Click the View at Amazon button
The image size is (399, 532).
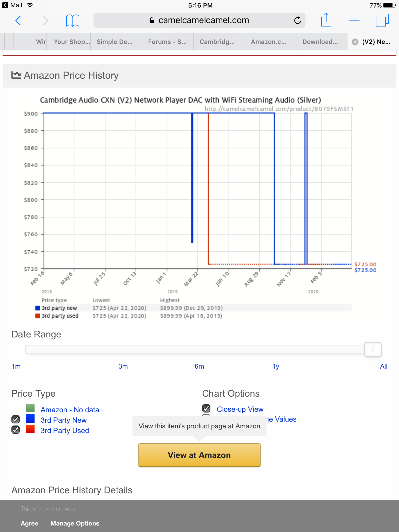tap(199, 455)
